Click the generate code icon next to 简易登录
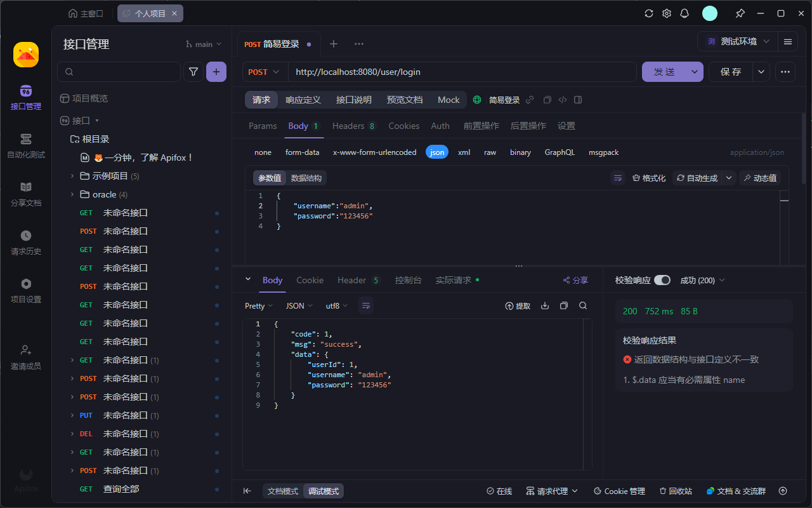The image size is (812, 508). pyautogui.click(x=563, y=100)
